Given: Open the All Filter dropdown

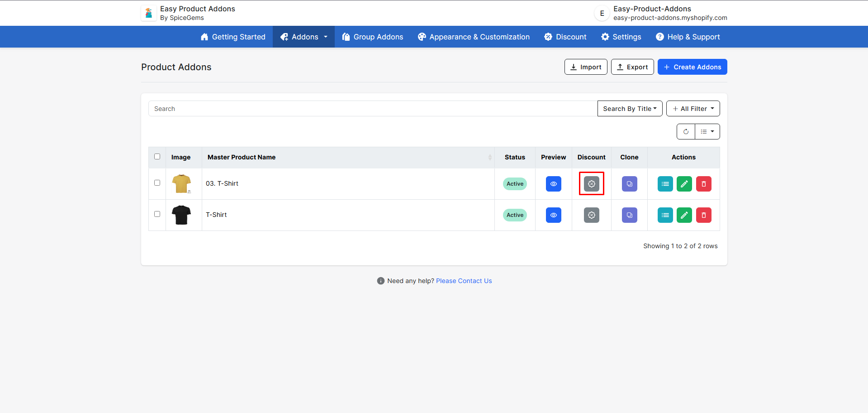Looking at the screenshot, I should click(x=693, y=109).
